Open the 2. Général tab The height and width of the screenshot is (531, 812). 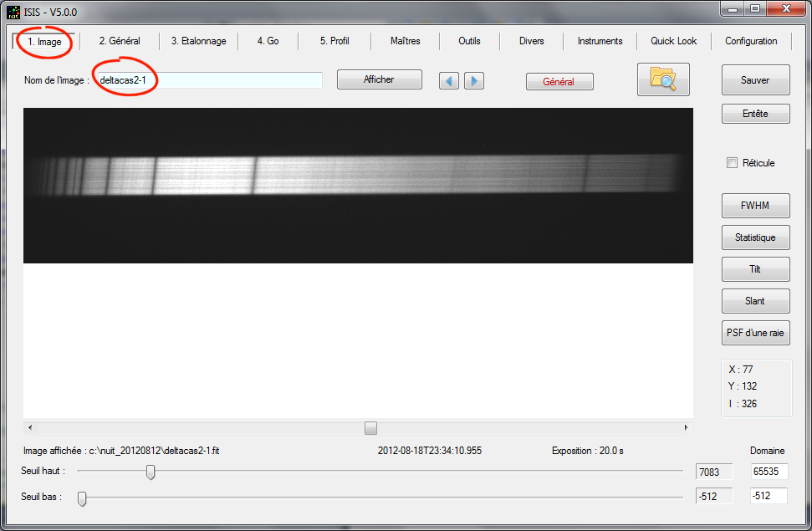[120, 41]
